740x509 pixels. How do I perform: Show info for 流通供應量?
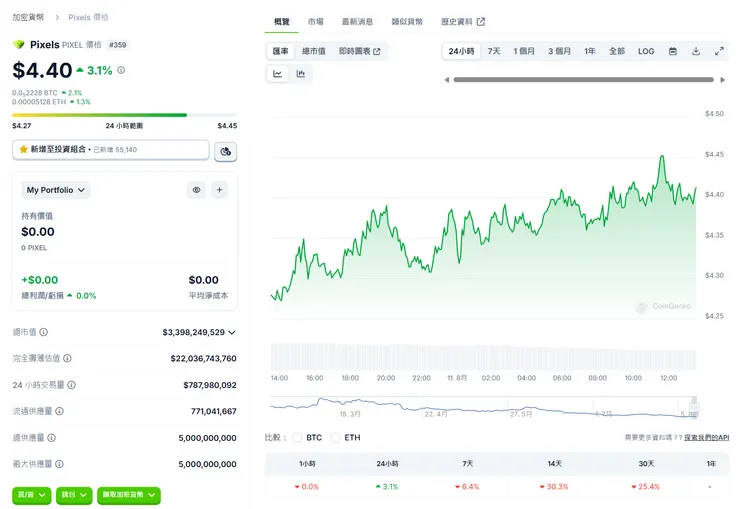pos(59,411)
